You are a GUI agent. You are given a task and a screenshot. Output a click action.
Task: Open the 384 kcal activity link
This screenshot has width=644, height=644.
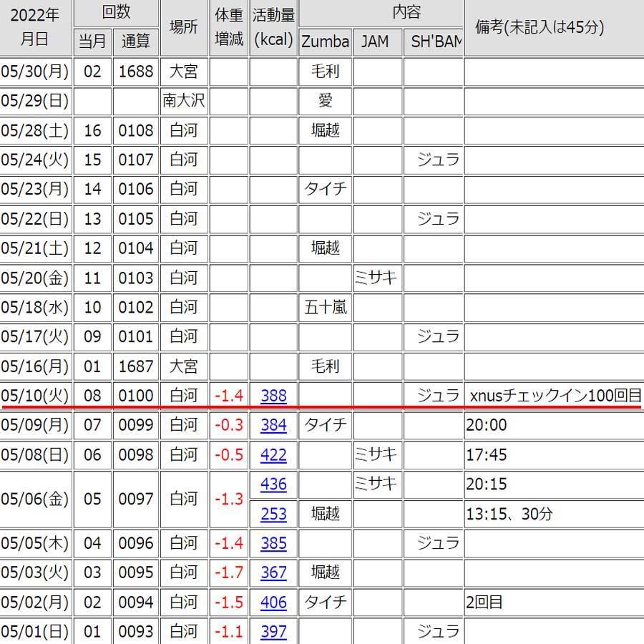click(273, 425)
